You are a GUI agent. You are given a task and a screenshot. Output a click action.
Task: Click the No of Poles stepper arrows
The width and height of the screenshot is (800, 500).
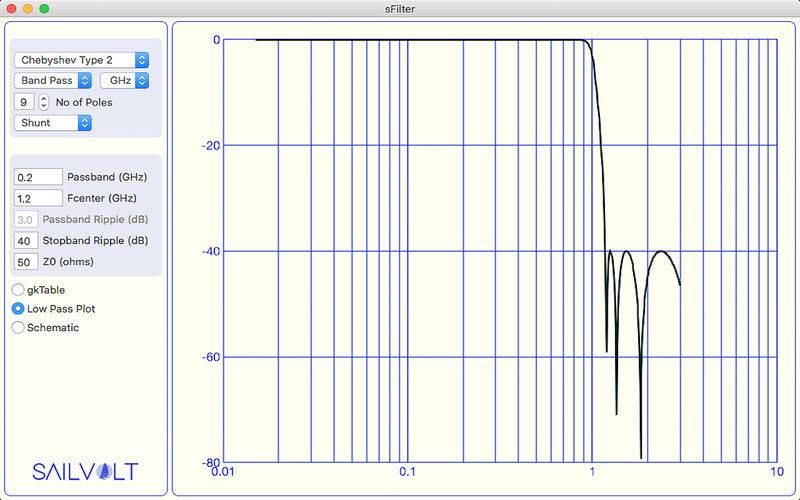pos(44,102)
